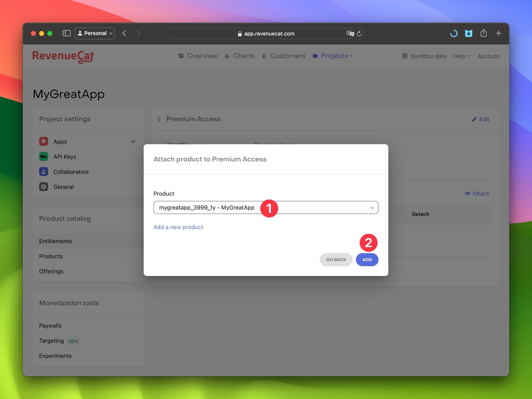
Task: Go back with the browser back arrow
Action: point(124,33)
